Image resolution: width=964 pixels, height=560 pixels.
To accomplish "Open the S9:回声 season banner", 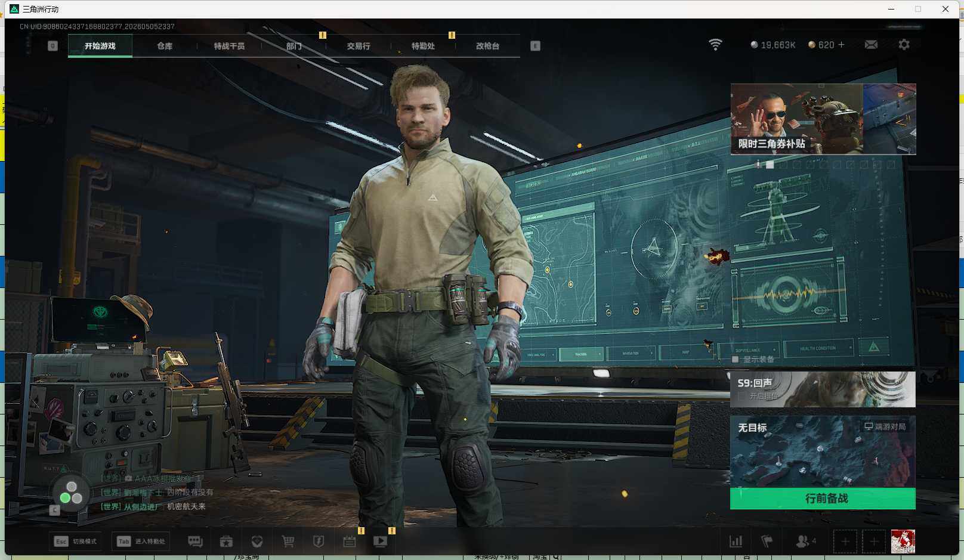I will [x=823, y=389].
